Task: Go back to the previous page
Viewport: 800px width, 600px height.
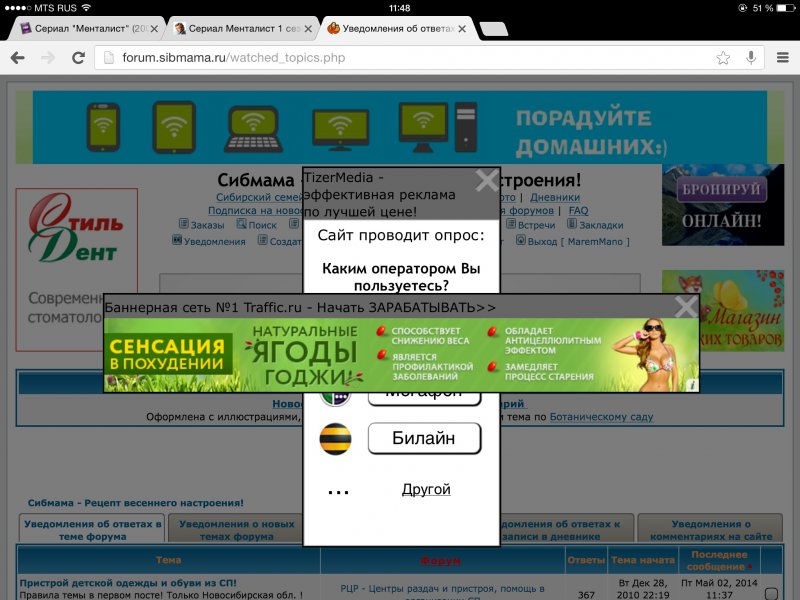Action: (18, 58)
